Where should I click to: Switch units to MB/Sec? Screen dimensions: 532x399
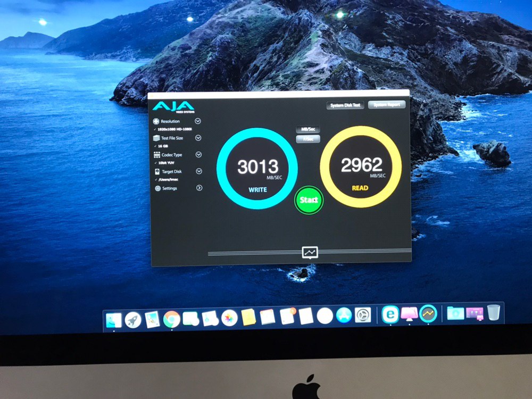click(x=307, y=129)
